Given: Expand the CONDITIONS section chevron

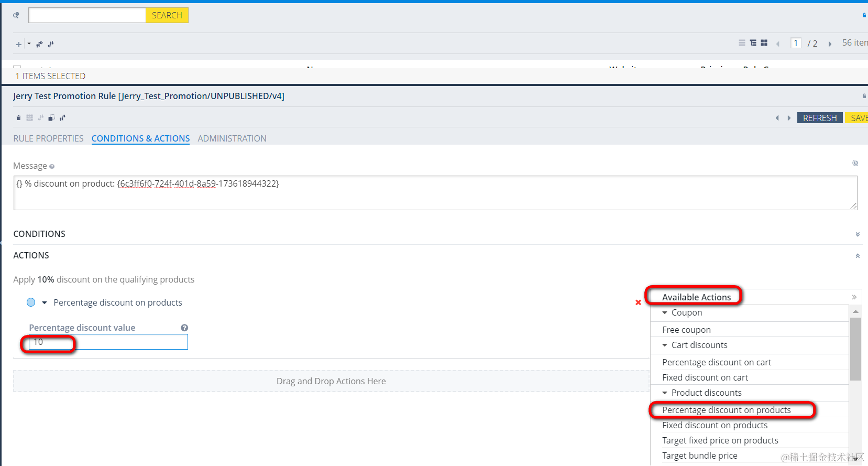Looking at the screenshot, I should 858,234.
